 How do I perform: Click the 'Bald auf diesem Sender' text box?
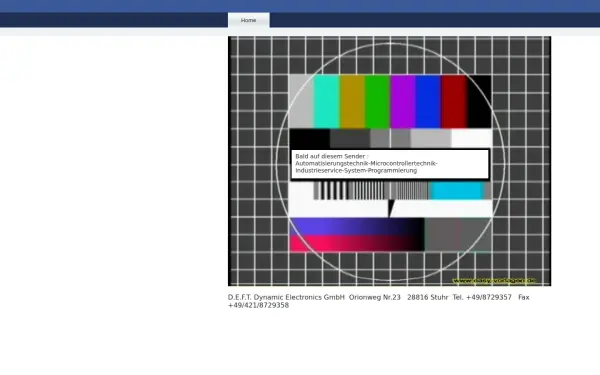click(x=390, y=164)
